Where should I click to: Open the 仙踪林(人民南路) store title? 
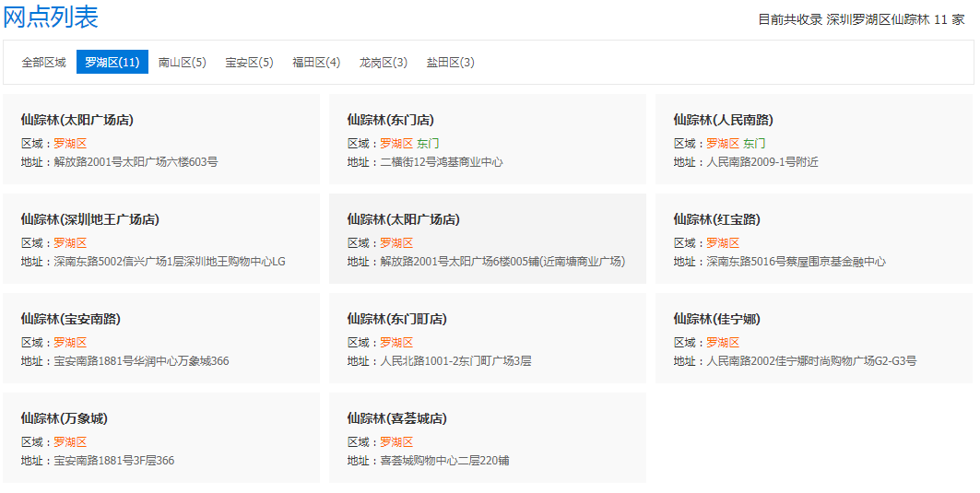pos(723,120)
